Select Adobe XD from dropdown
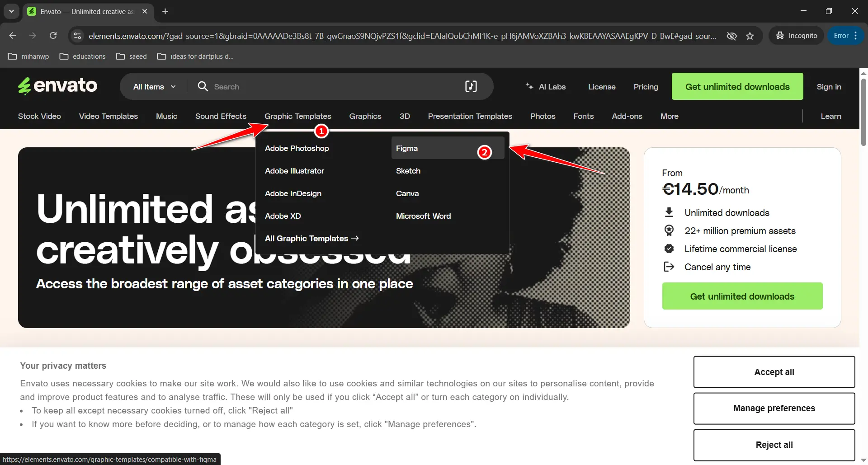Viewport: 868px width, 465px height. 283,216
